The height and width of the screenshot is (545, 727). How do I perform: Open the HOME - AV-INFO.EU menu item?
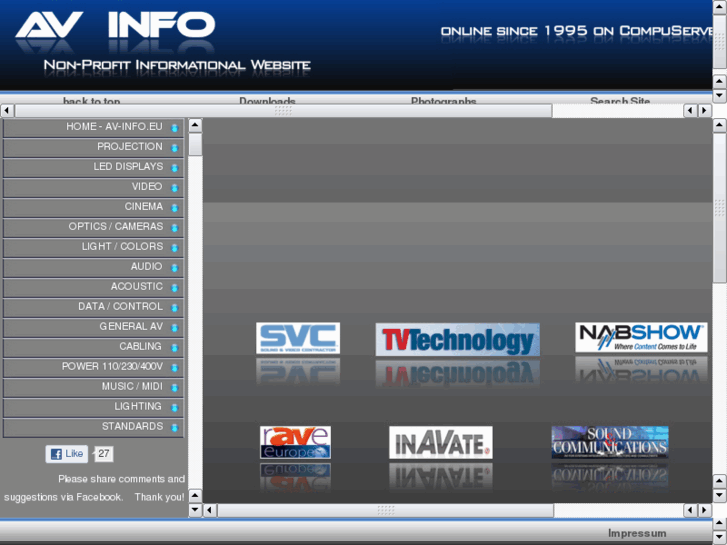pos(93,128)
